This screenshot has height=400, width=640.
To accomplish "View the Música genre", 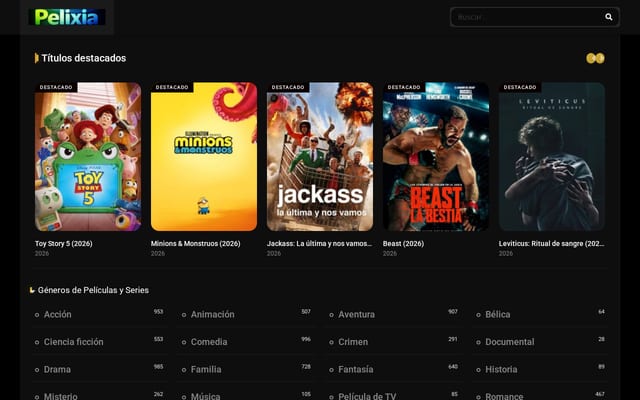I will (205, 396).
